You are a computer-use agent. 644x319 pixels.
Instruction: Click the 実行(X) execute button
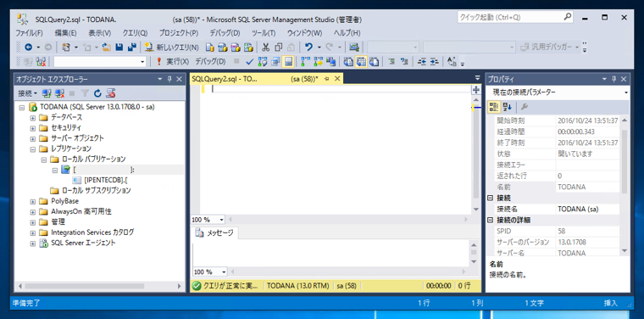pyautogui.click(x=173, y=62)
